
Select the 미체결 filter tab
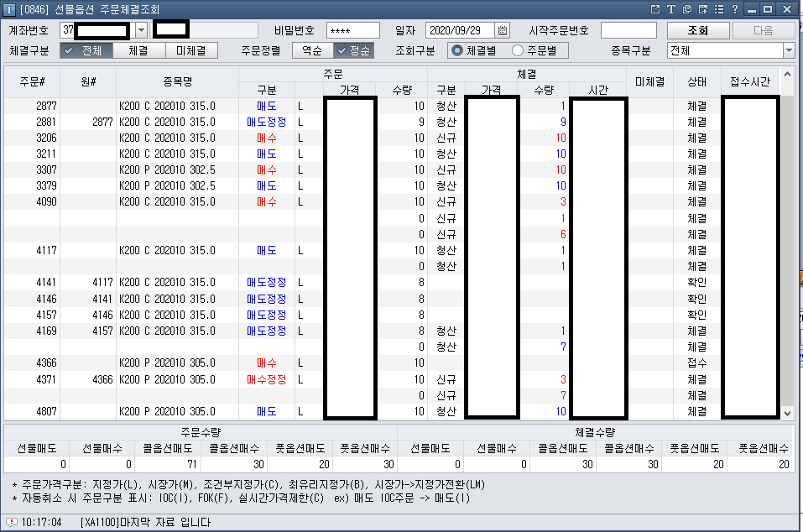tap(191, 50)
